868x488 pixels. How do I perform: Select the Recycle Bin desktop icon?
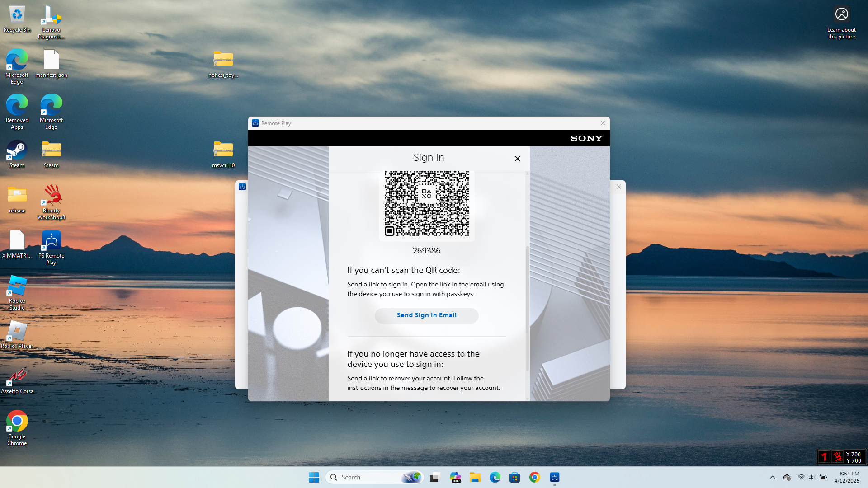(17, 19)
